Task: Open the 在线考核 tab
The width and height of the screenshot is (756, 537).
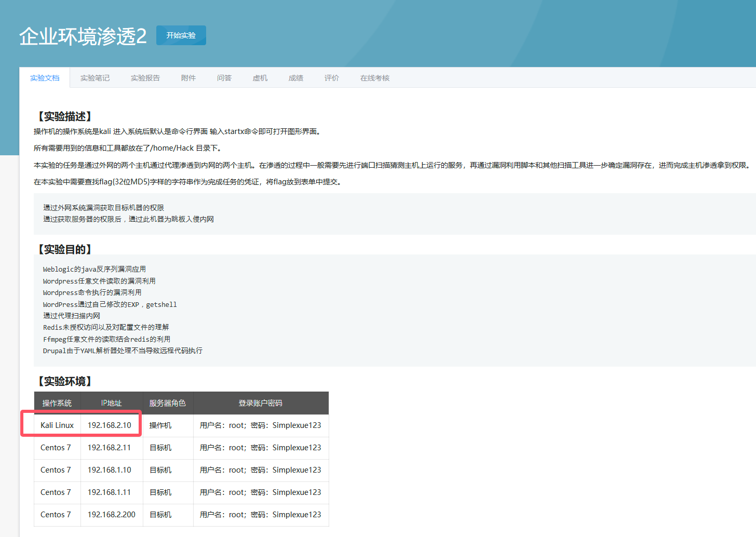Action: click(x=375, y=78)
